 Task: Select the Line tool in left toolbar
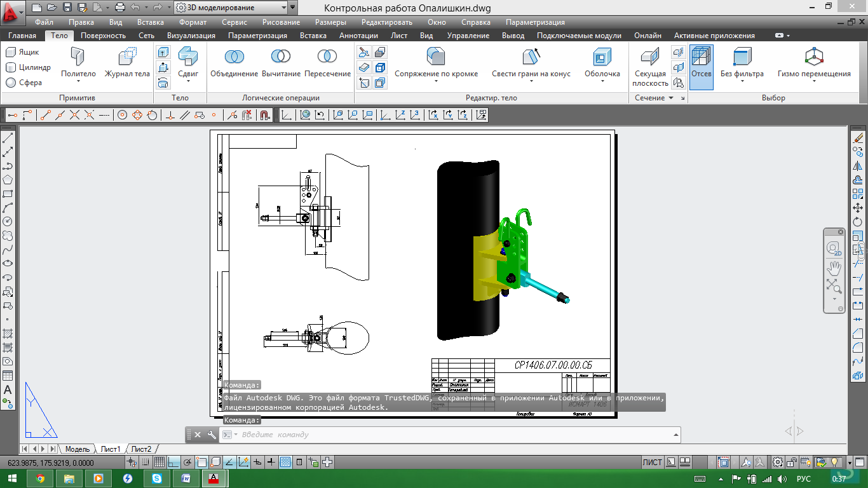[x=8, y=137]
